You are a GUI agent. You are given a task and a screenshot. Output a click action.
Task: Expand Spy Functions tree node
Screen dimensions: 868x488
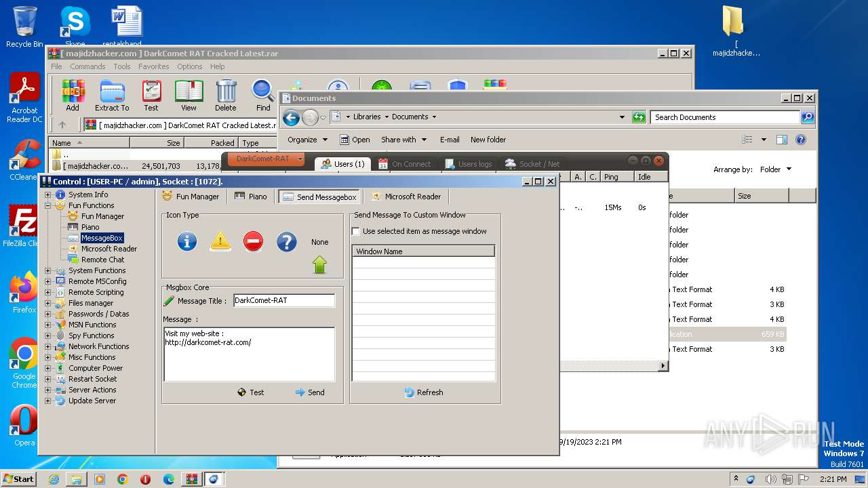(48, 335)
